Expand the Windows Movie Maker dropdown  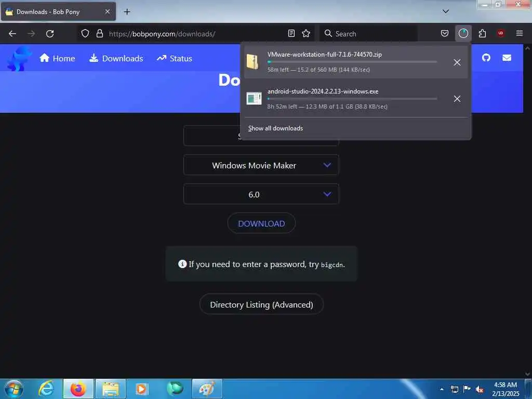point(261,165)
